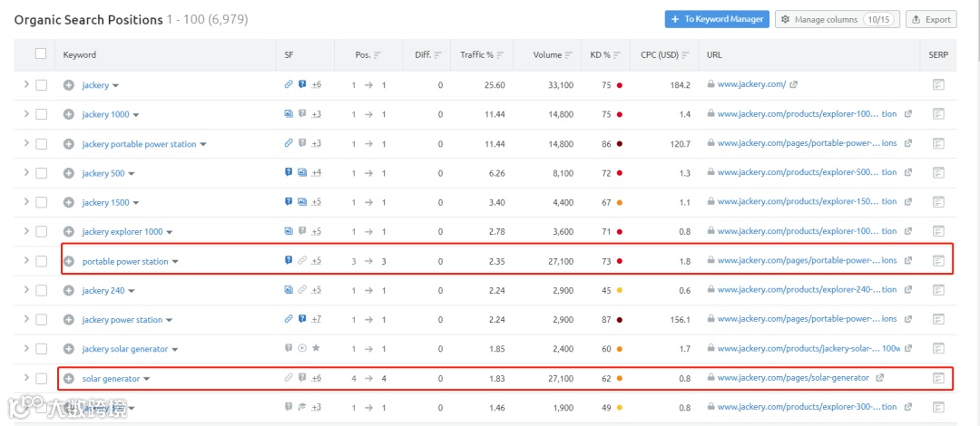This screenshot has width=980, height=426.
Task: Open jackery explorer 1000 keyword link
Action: 122,232
